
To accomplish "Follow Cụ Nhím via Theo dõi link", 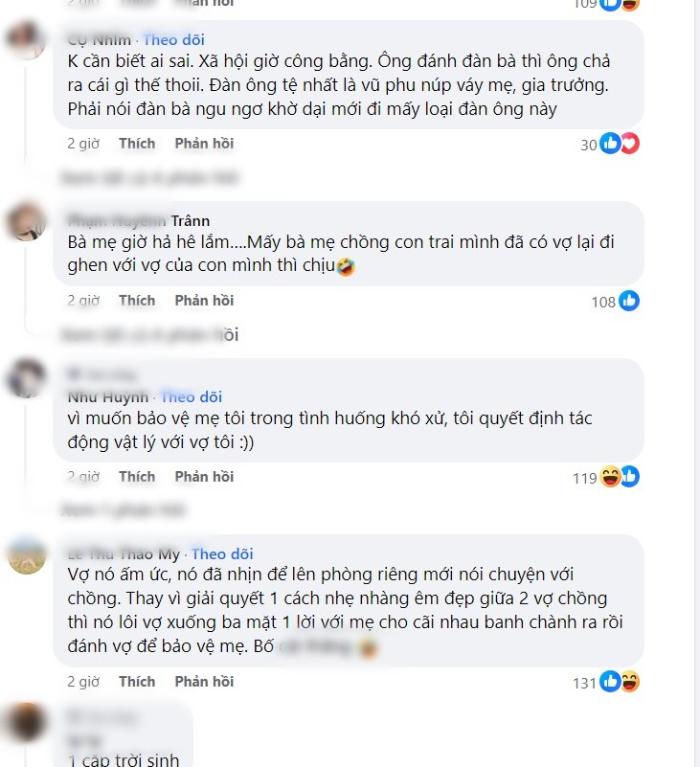I will (174, 40).
